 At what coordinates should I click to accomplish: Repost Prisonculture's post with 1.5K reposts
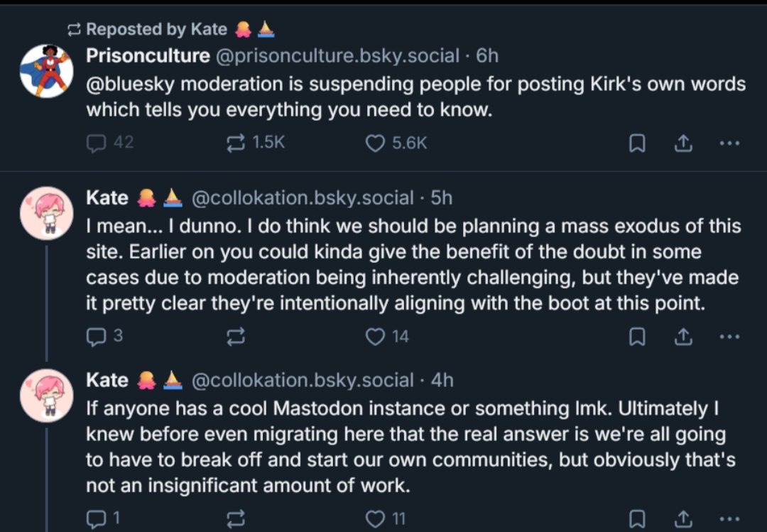click(235, 143)
